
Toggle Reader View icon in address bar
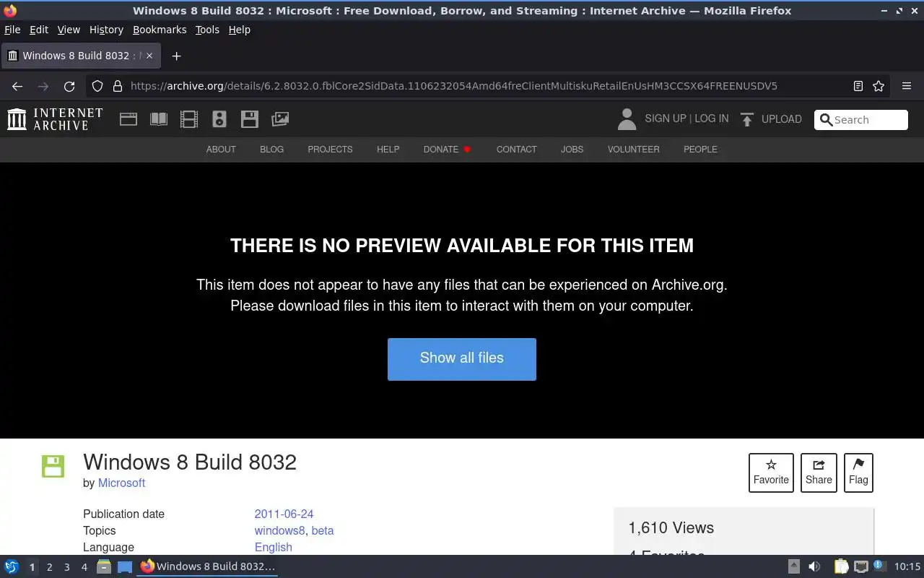pos(858,86)
